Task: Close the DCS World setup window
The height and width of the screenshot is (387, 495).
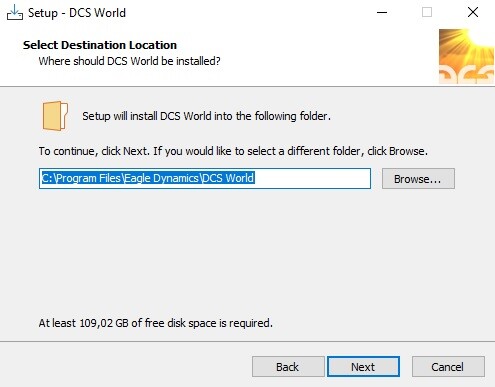Action: click(473, 12)
